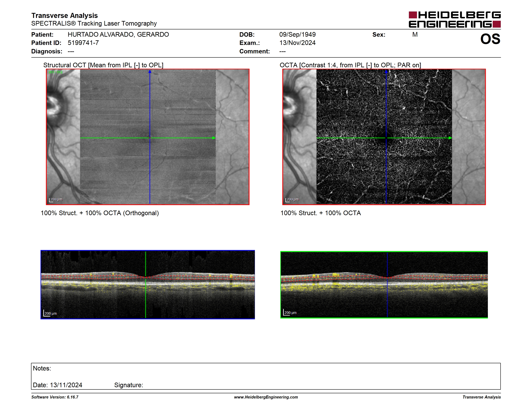Click the sex value 'M'
The image size is (532, 411).
tap(415, 34)
